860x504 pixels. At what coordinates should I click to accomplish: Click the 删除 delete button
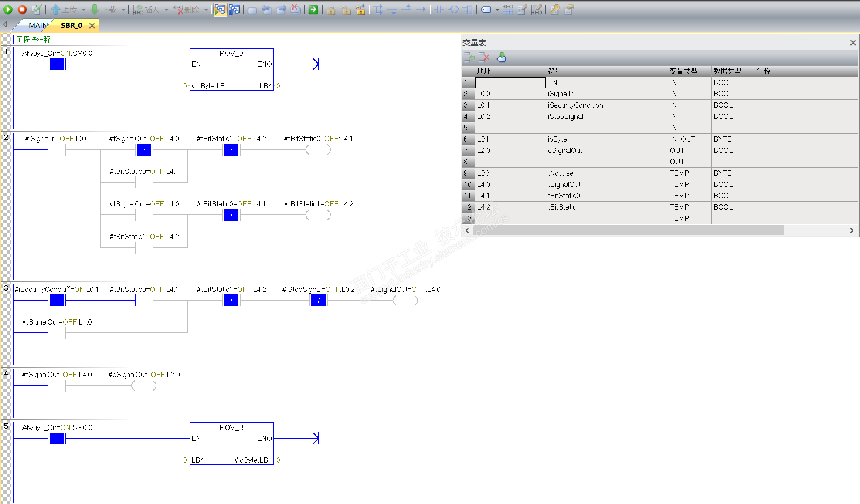tap(187, 9)
